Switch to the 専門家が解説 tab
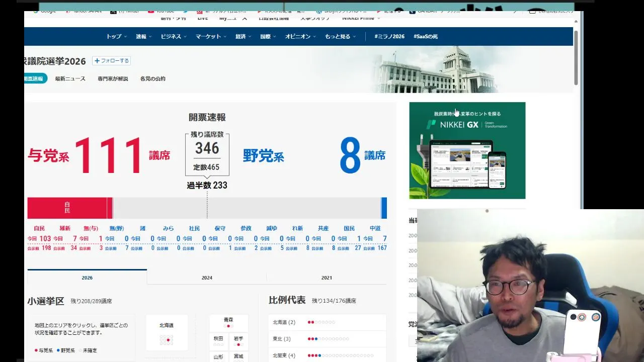Image resolution: width=644 pixels, height=362 pixels. [x=113, y=78]
